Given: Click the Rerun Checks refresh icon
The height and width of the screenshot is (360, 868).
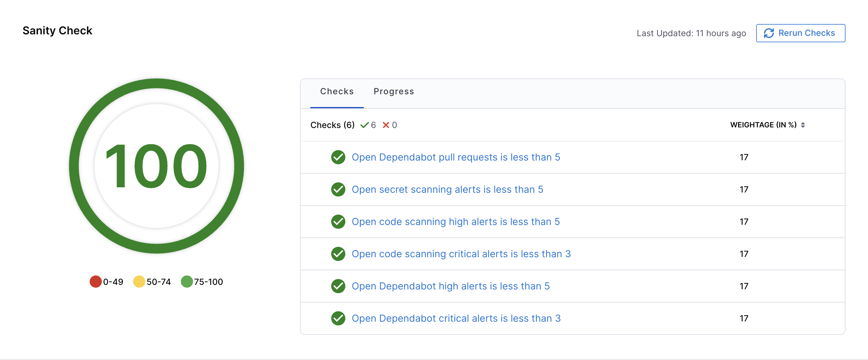Looking at the screenshot, I should pos(769,33).
